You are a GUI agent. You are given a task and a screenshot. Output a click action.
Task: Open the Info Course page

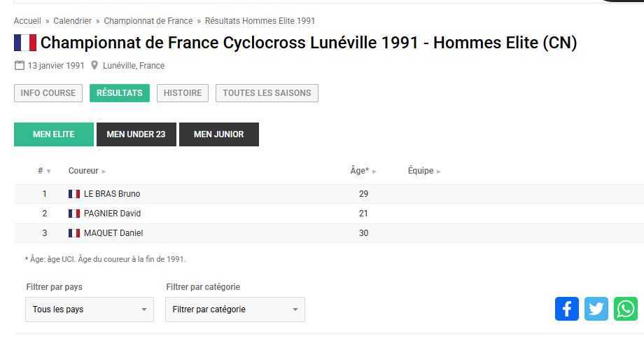[48, 93]
